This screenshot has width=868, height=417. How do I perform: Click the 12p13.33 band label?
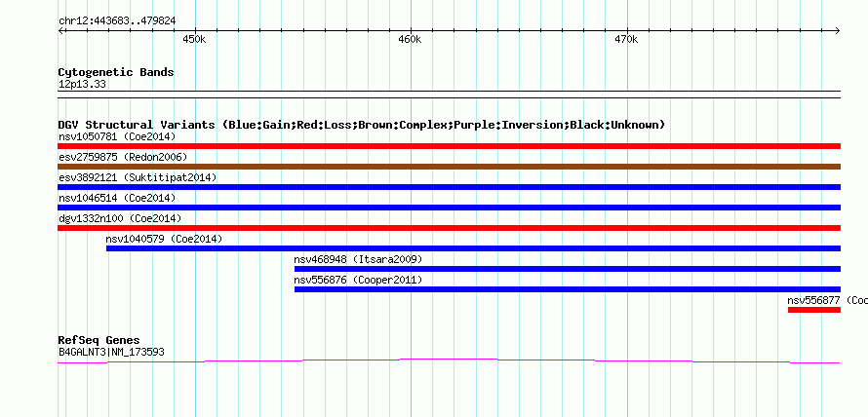coord(82,85)
